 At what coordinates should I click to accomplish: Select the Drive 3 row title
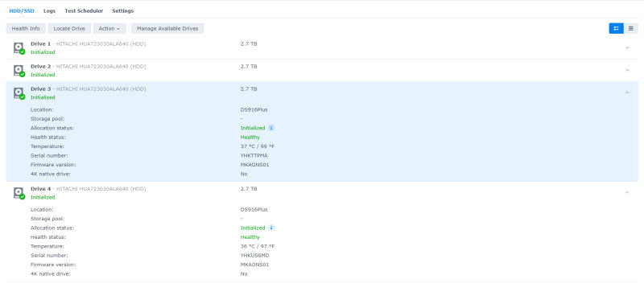click(x=89, y=88)
